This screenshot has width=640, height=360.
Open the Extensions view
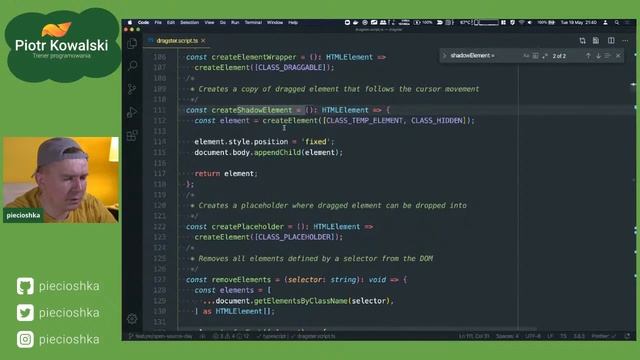click(x=132, y=136)
